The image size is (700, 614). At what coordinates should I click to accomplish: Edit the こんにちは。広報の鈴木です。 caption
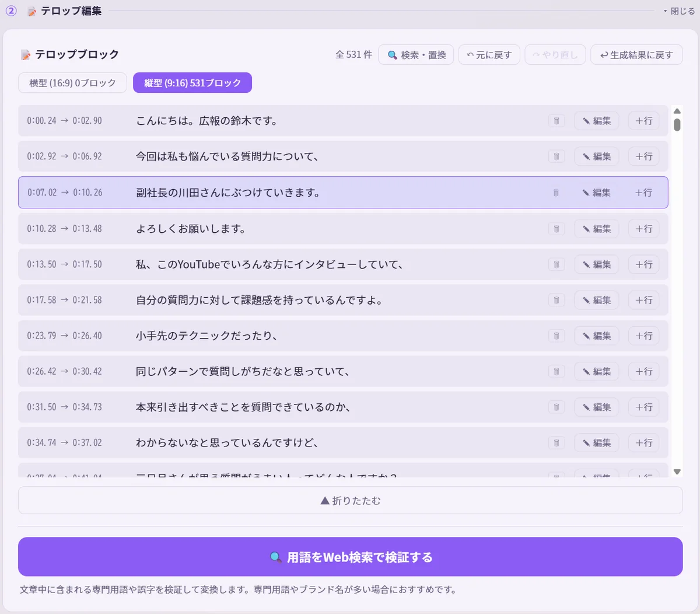click(x=596, y=121)
